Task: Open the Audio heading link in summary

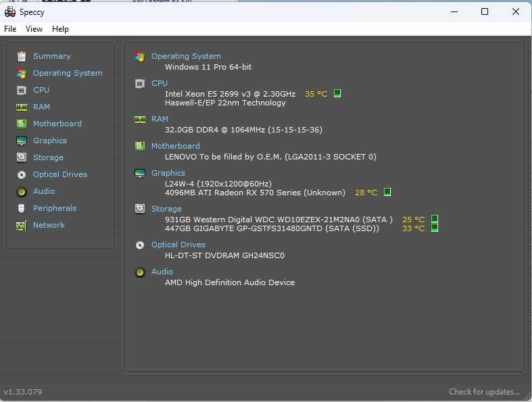Action: pos(162,272)
